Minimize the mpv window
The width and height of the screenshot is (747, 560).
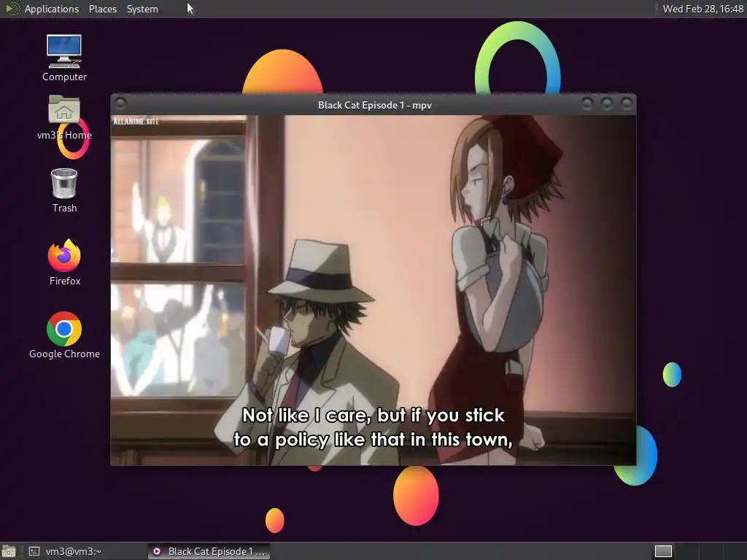[x=587, y=104]
